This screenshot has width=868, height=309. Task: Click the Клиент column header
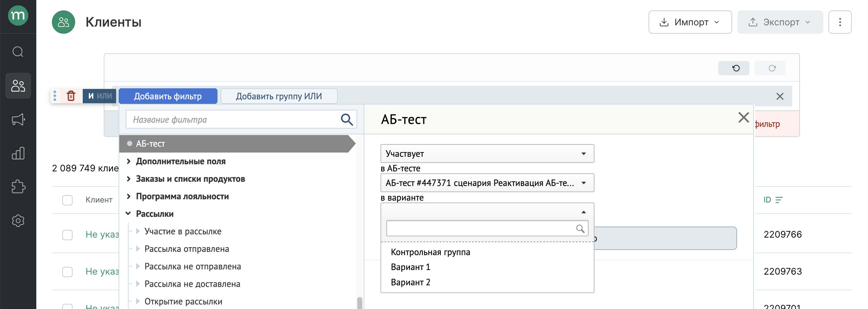point(99,200)
